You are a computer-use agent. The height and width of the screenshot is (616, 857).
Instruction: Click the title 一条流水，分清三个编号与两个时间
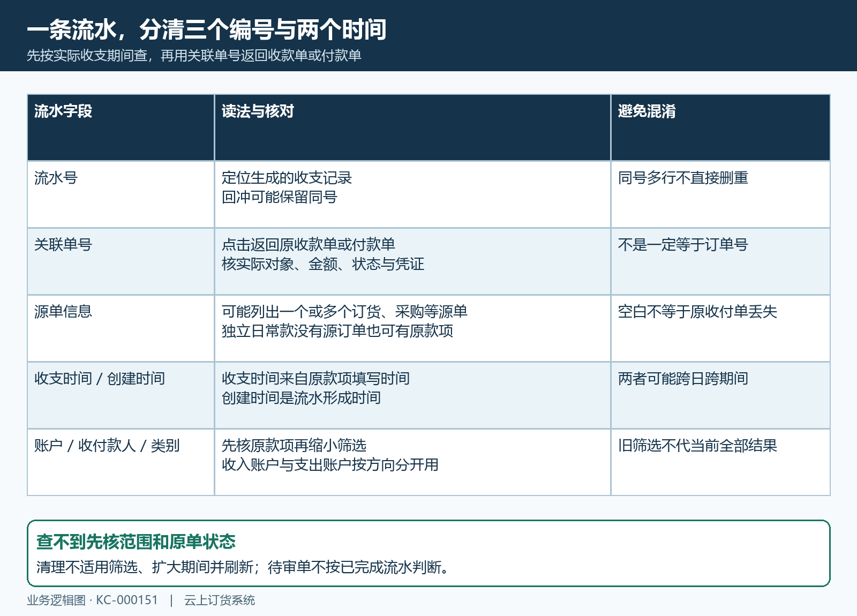point(206,29)
